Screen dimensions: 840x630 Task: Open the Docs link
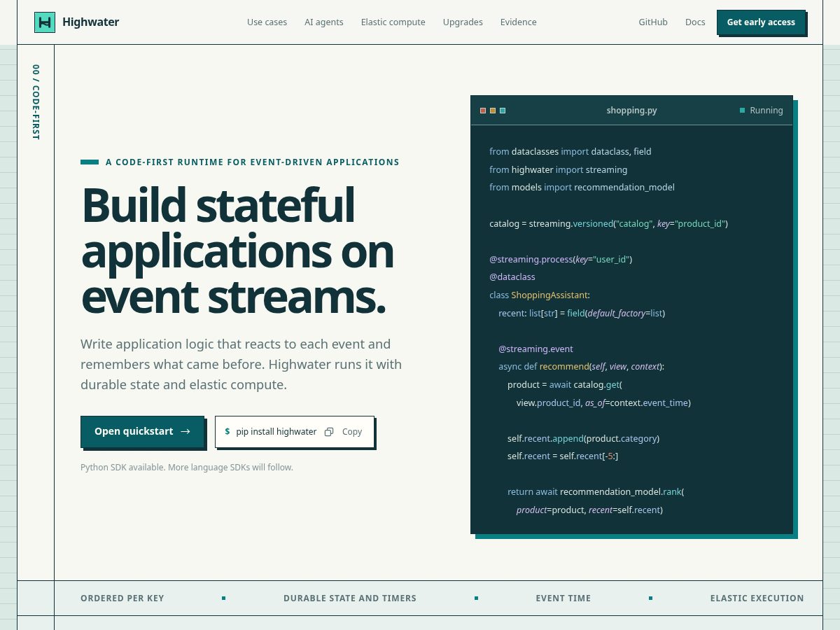tap(695, 22)
